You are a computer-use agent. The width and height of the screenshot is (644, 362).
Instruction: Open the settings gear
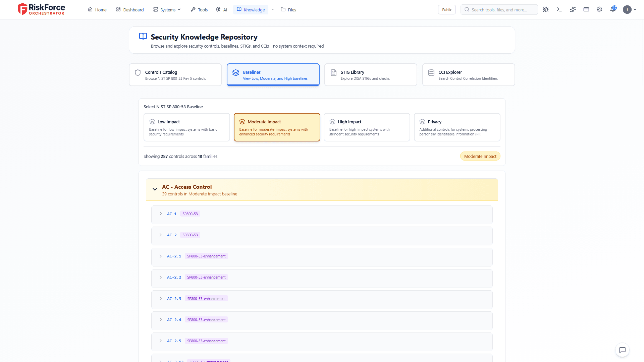[599, 9]
